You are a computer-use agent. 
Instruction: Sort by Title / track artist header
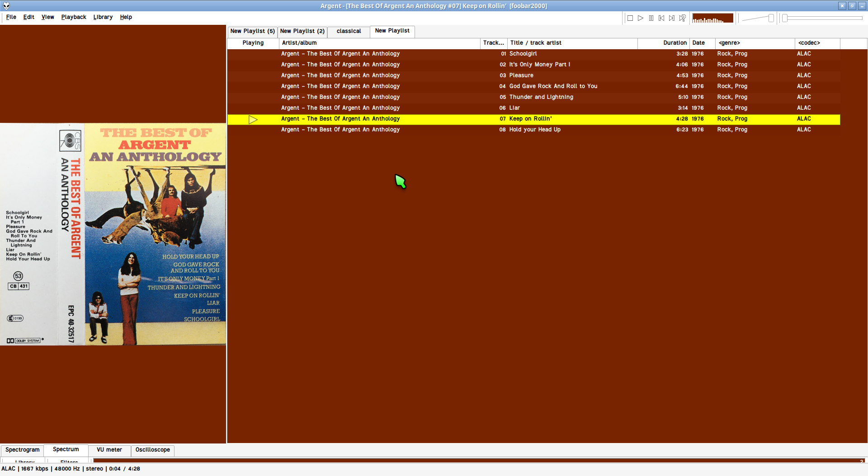pos(572,43)
